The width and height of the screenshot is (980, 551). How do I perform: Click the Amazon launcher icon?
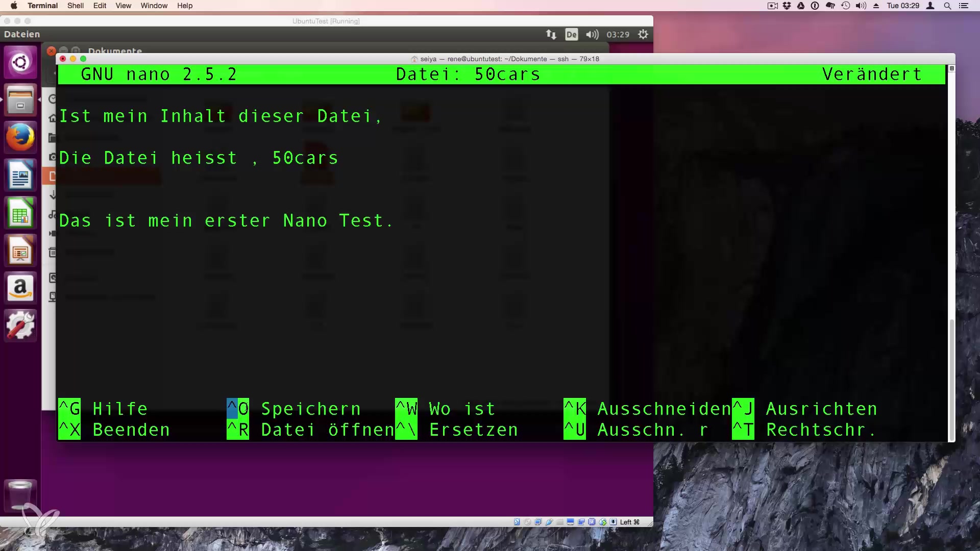point(20,288)
